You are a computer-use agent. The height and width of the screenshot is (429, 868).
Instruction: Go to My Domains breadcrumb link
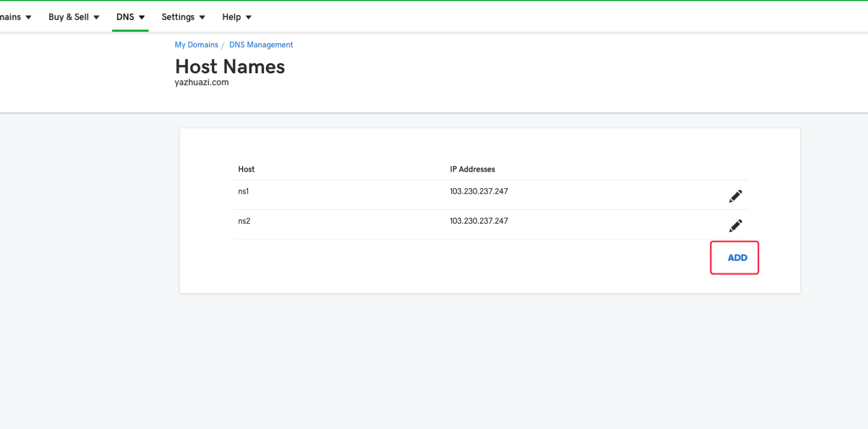(x=196, y=45)
